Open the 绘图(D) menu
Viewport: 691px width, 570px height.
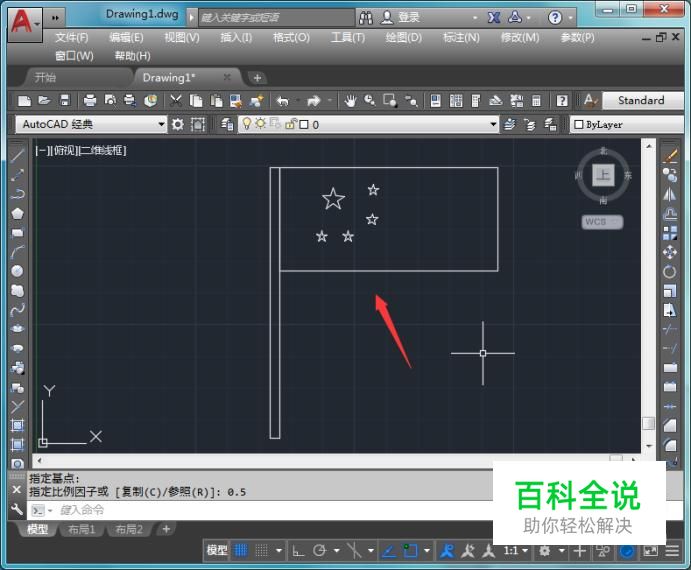404,38
